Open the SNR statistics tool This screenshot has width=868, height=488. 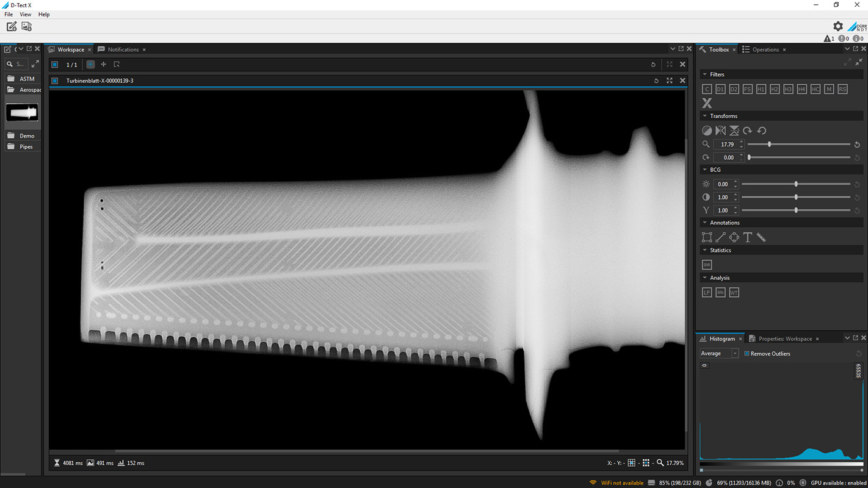click(x=707, y=265)
